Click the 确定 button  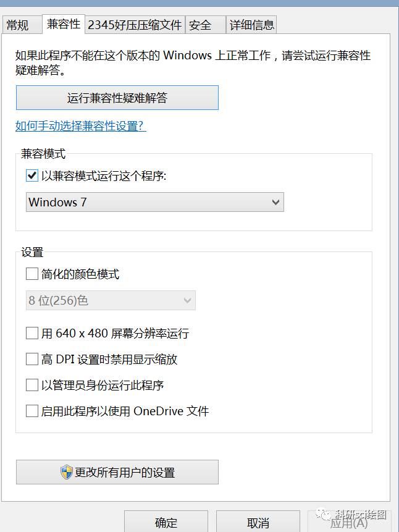pos(166,523)
